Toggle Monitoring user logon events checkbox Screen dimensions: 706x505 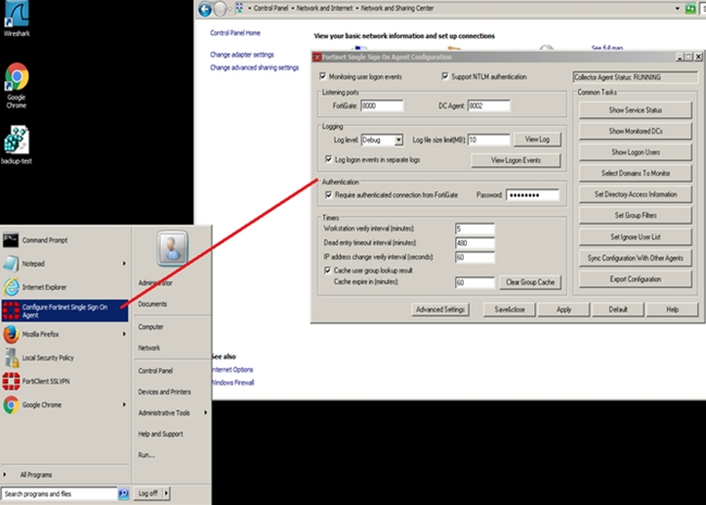[323, 76]
